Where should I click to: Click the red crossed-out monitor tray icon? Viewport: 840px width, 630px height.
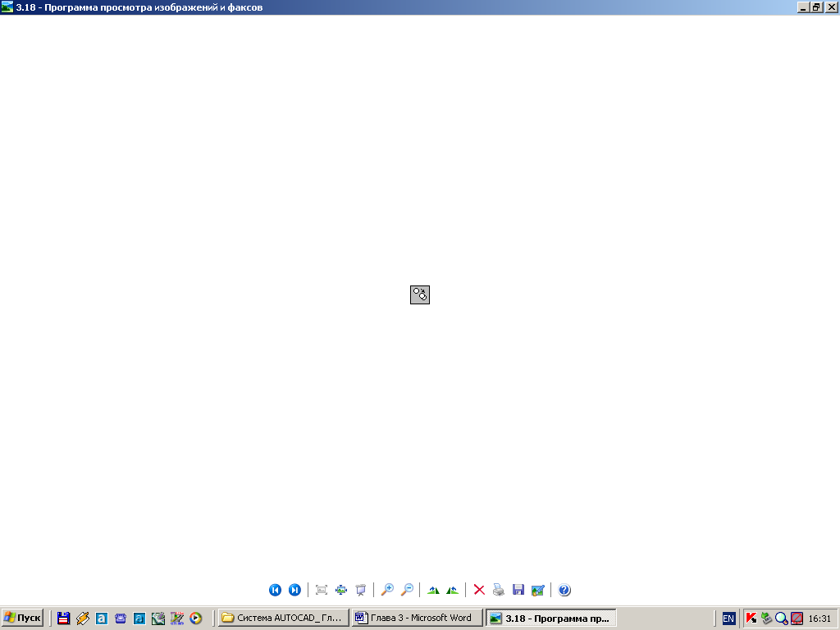[x=797, y=619]
